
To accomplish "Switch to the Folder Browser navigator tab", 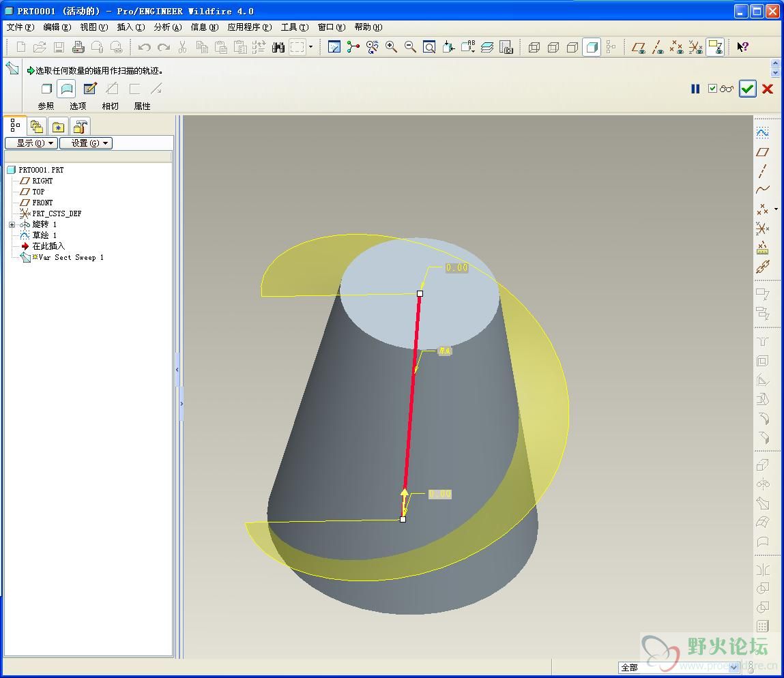I will pos(36,126).
